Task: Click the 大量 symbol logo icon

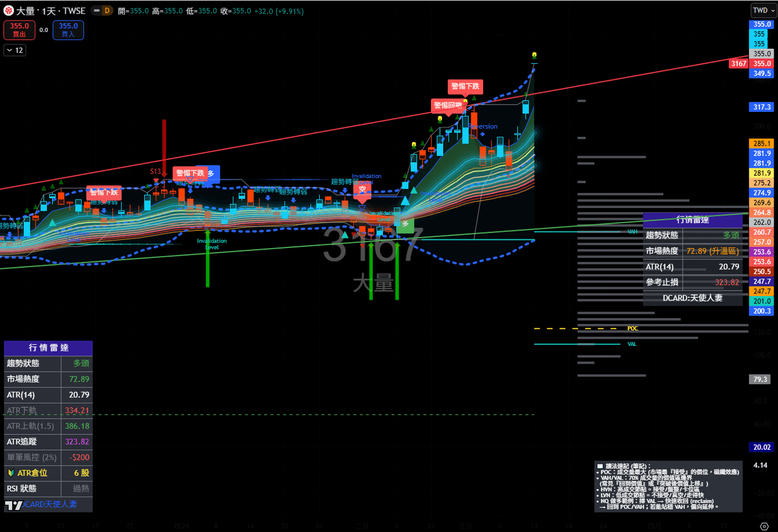Action: click(9, 10)
